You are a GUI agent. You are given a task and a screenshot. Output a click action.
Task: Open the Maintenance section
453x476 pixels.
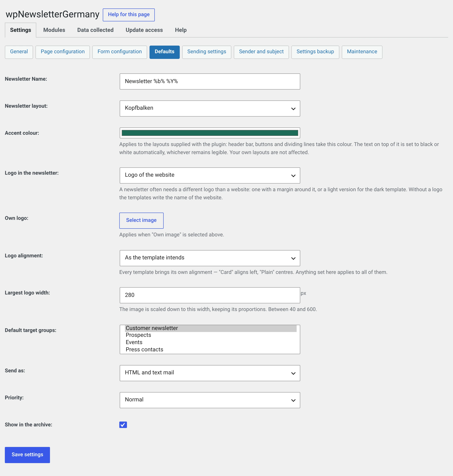pos(362,52)
